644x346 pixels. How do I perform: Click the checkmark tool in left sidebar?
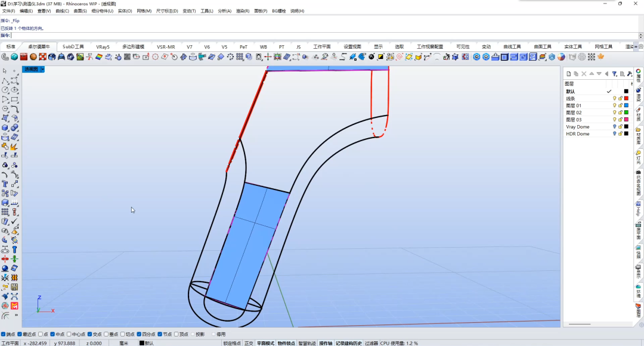[x=14, y=222]
